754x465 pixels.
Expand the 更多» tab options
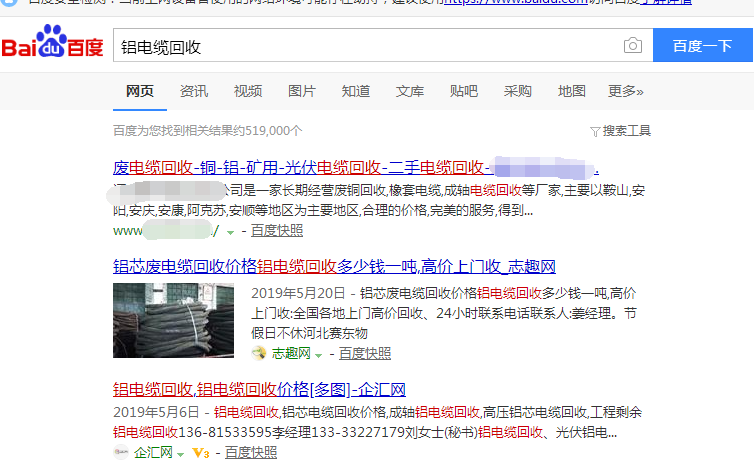coord(625,91)
